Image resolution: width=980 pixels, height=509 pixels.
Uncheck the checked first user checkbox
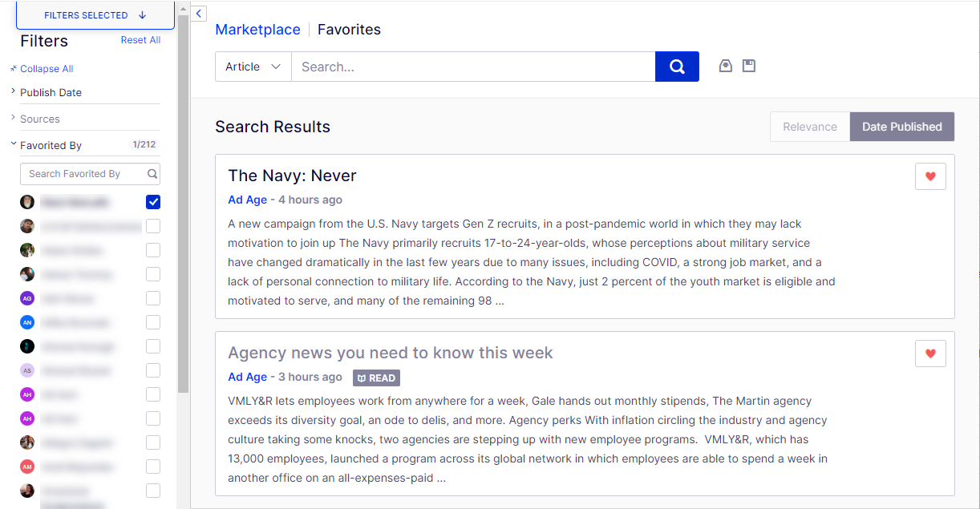coord(153,202)
